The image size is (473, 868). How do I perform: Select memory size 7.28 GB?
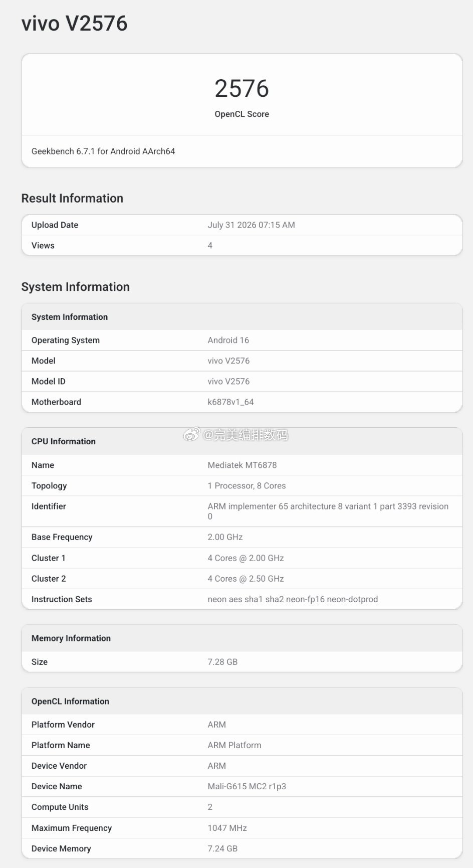(222, 662)
